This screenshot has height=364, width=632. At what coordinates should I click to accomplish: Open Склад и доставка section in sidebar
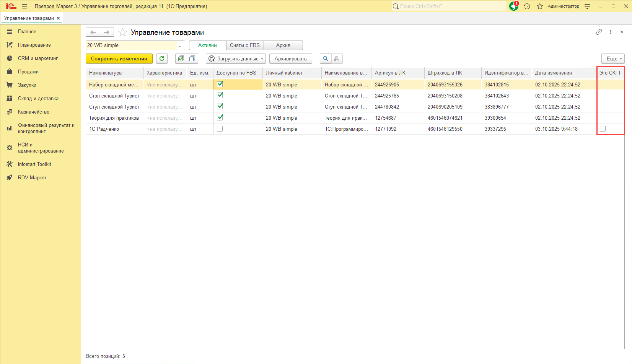point(38,98)
